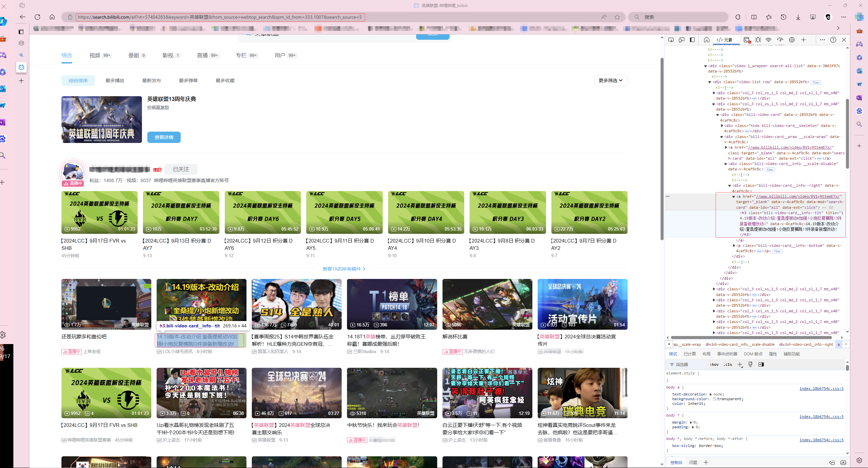Open the 控制台 drawer tab
The height and width of the screenshot is (468, 868).
(x=676, y=462)
